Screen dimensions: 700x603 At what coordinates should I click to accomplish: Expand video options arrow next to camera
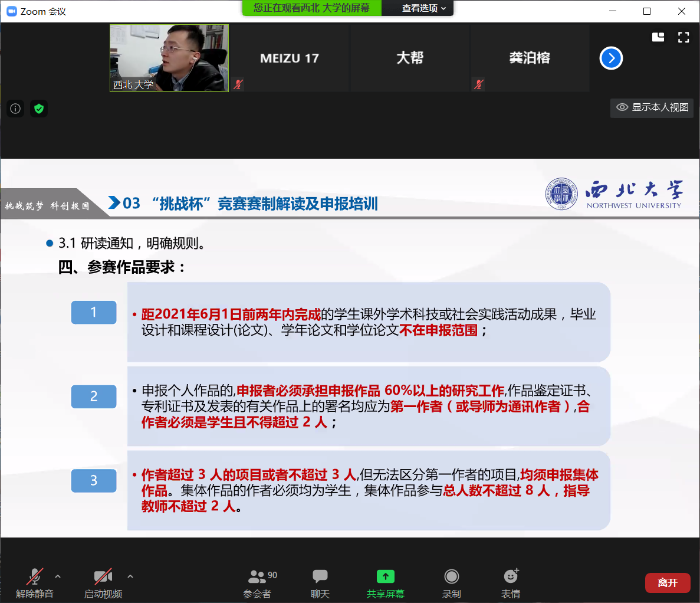[x=130, y=576]
